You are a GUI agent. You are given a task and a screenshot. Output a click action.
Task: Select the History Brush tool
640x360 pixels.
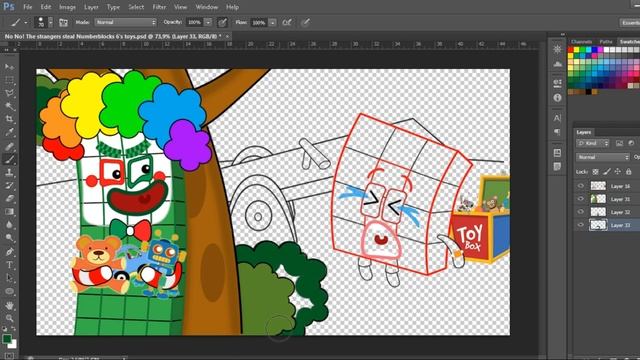point(9,186)
